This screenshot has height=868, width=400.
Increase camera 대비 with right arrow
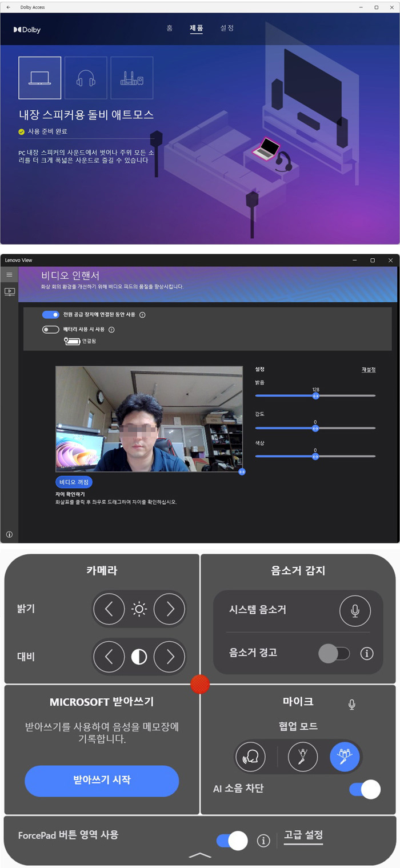click(170, 657)
